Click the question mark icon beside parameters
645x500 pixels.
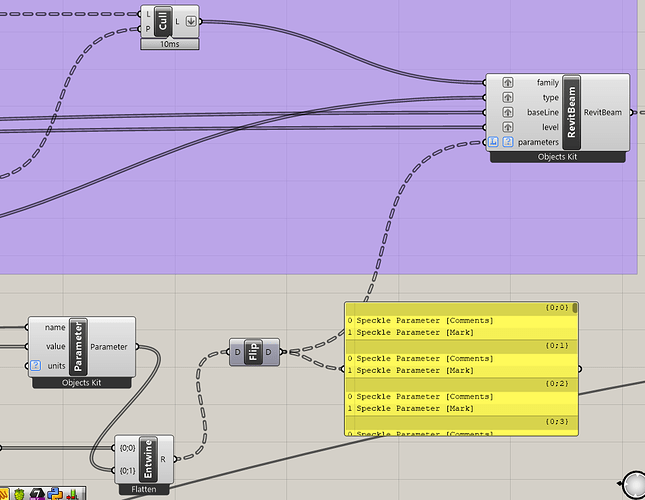pyautogui.click(x=508, y=142)
